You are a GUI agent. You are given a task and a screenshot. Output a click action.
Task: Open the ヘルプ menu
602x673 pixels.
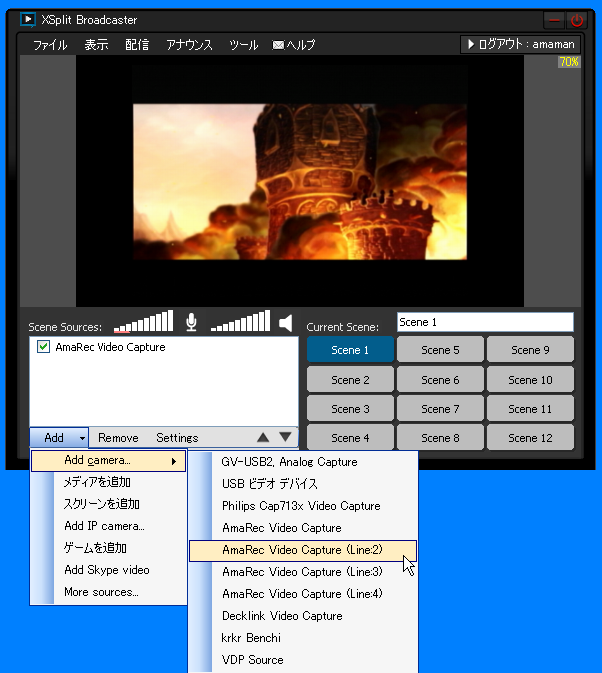point(301,45)
